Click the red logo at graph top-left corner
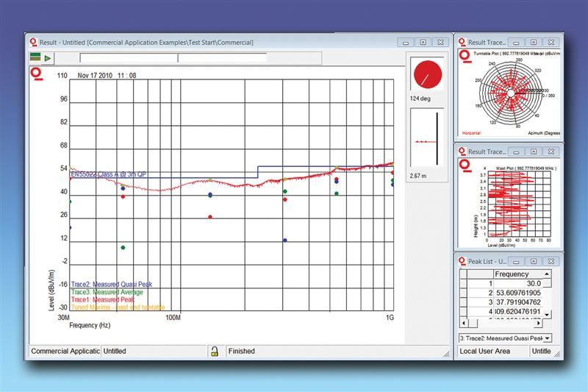 (x=37, y=74)
